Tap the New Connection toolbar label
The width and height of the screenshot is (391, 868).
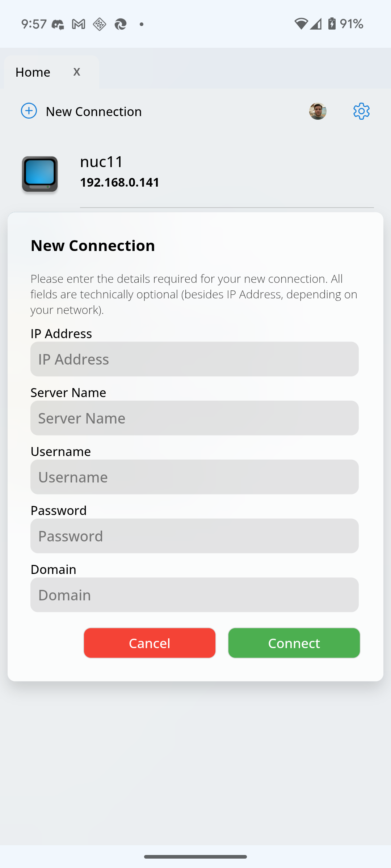[x=94, y=111]
